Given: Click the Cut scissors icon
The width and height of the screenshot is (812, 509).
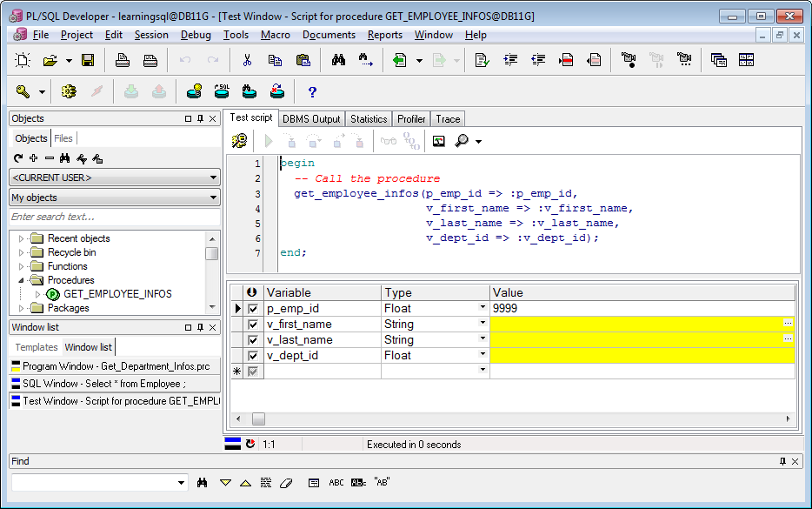Looking at the screenshot, I should pyautogui.click(x=247, y=60).
